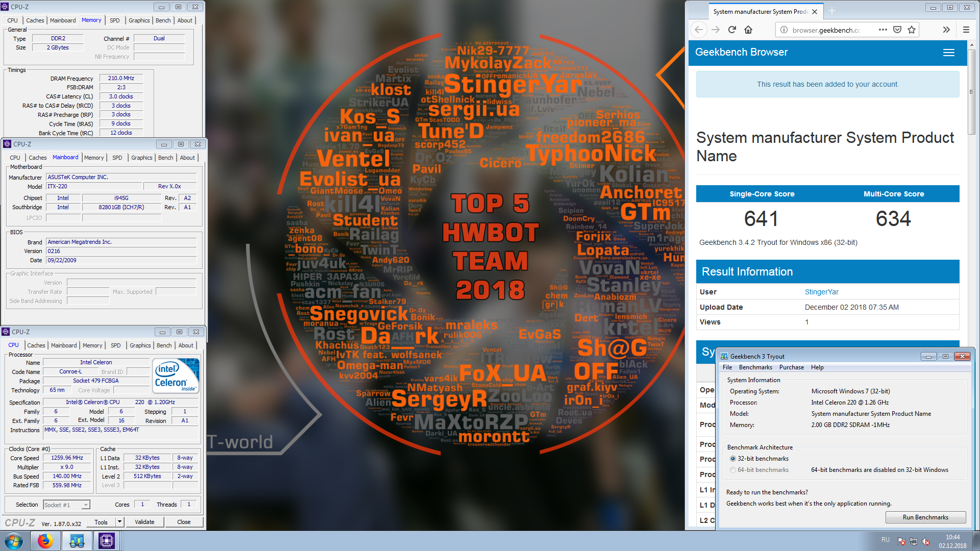Viewport: 980px width, 551px height.
Task: Open Graphics tab in middle CPU-Z window
Action: point(142,158)
